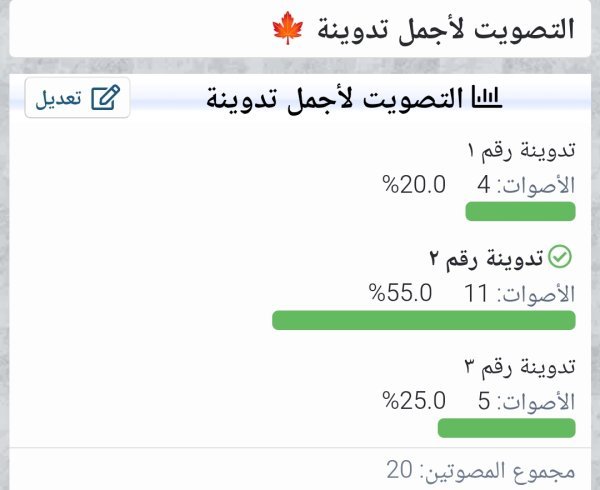Screen dimensions: 600x490
Task: Click the 55.0% percentage text
Action: [x=401, y=293]
